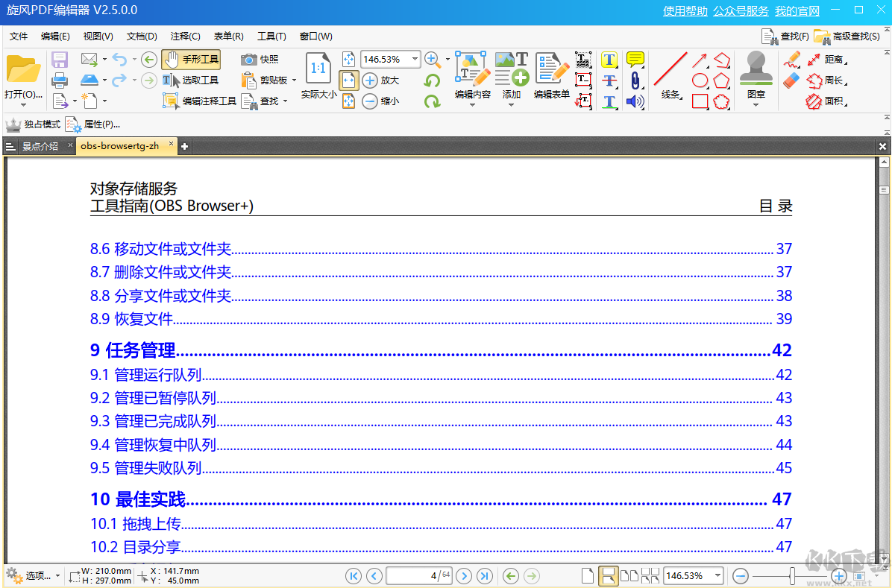892x588 pixels.
Task: Click the printer icon
Action: pyautogui.click(x=60, y=80)
